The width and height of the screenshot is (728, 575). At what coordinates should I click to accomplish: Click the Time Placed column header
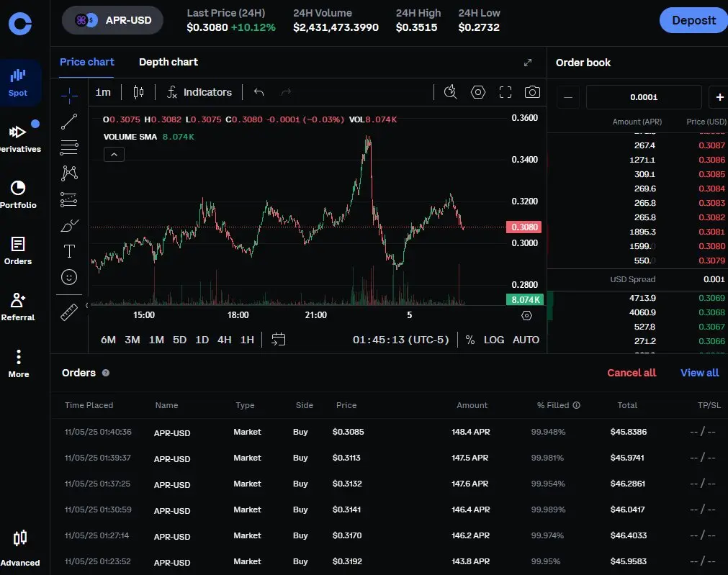pos(89,405)
